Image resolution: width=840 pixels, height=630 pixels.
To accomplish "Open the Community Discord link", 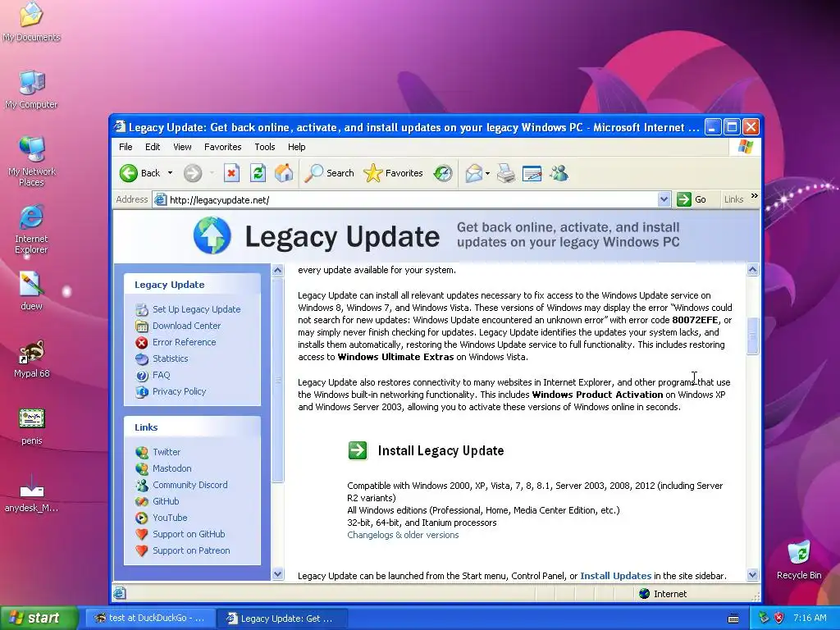I will tap(189, 485).
